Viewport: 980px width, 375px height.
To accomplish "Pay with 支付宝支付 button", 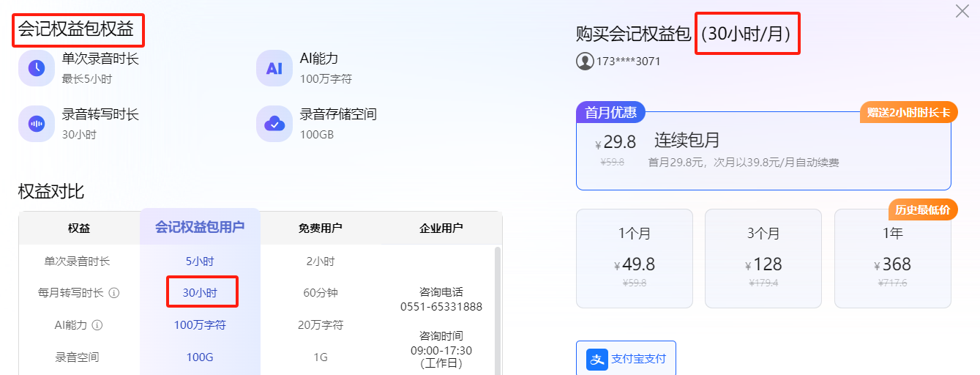I will click(626, 360).
